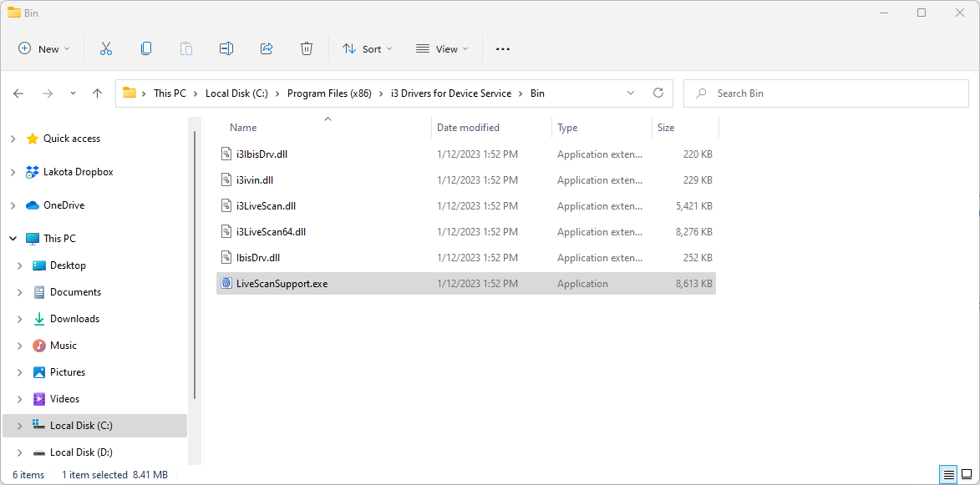
Task: Open the New menu
Action: pyautogui.click(x=43, y=48)
